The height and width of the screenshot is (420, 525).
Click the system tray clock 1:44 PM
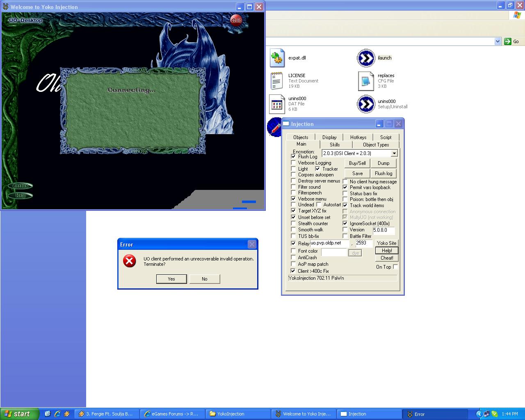pos(510,414)
